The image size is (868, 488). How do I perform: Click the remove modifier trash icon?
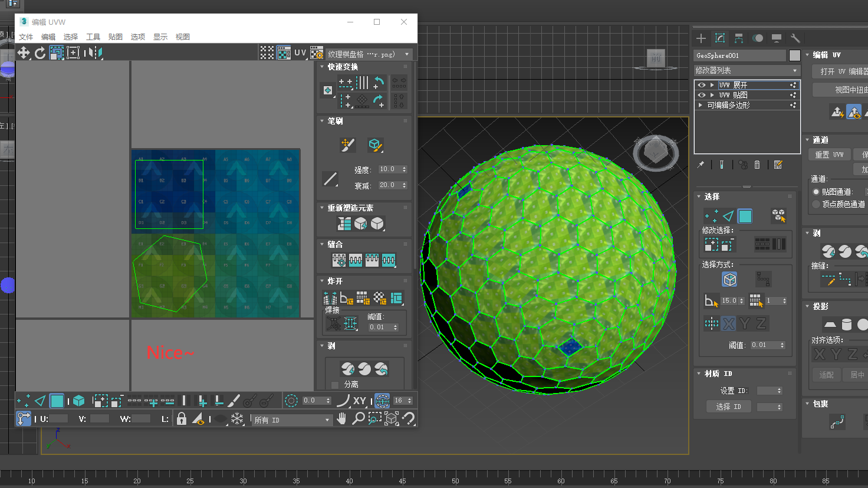click(757, 165)
